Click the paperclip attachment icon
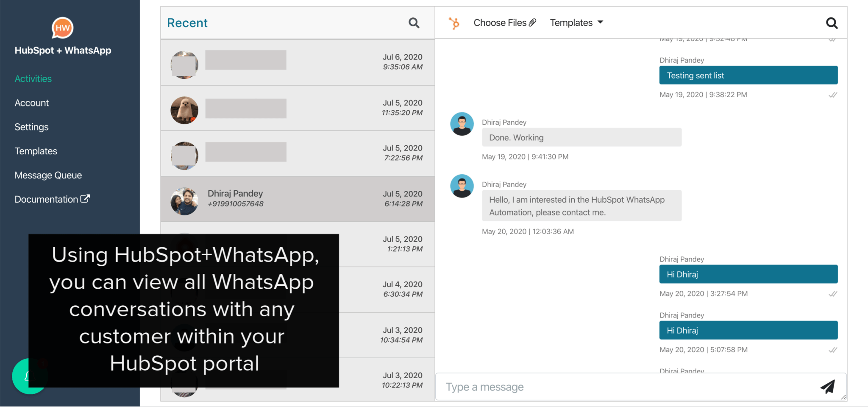 (532, 22)
